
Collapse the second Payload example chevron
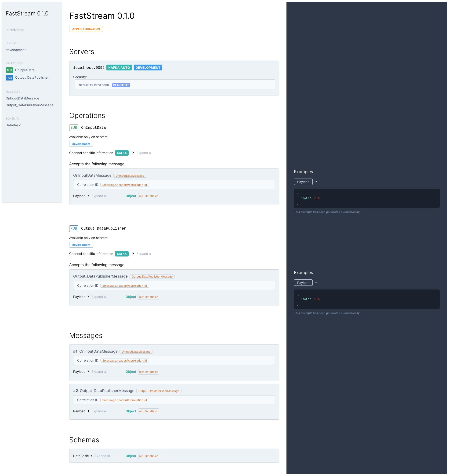tap(316, 283)
